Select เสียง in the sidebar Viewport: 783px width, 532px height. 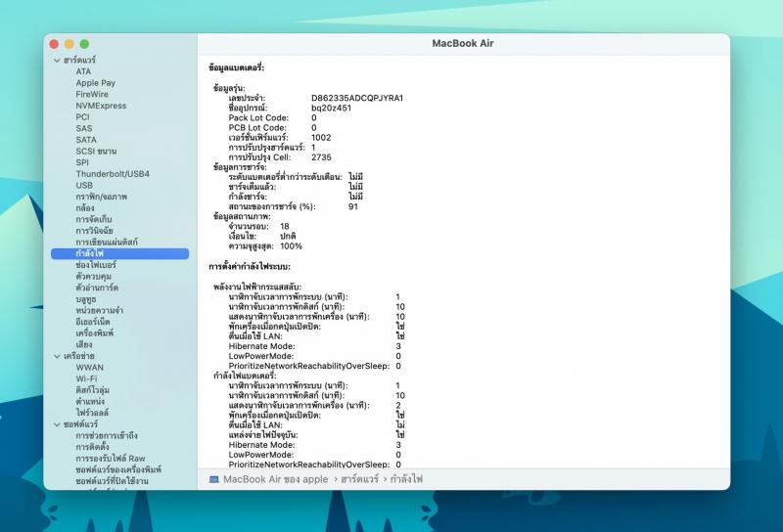pos(84,345)
